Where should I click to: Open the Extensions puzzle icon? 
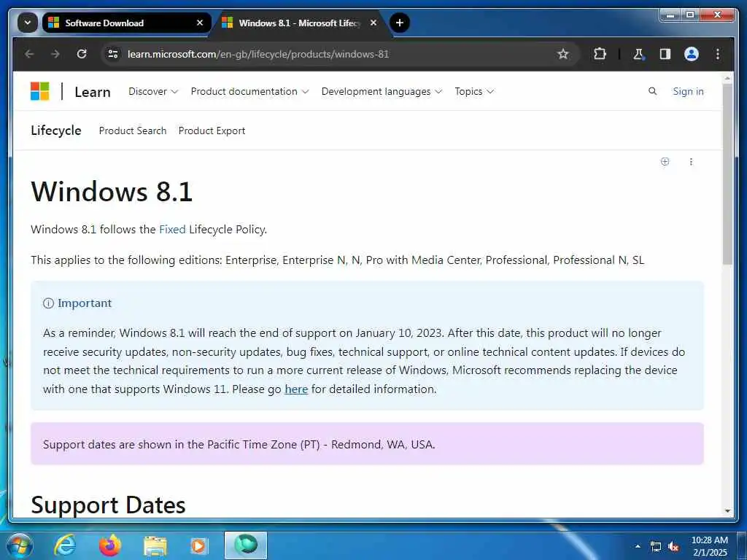(x=600, y=54)
